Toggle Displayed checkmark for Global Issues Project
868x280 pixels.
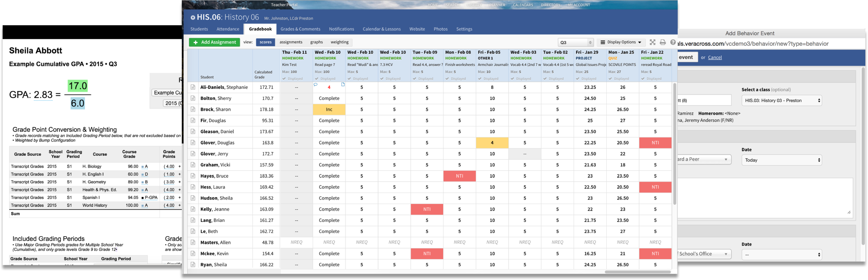586,79
